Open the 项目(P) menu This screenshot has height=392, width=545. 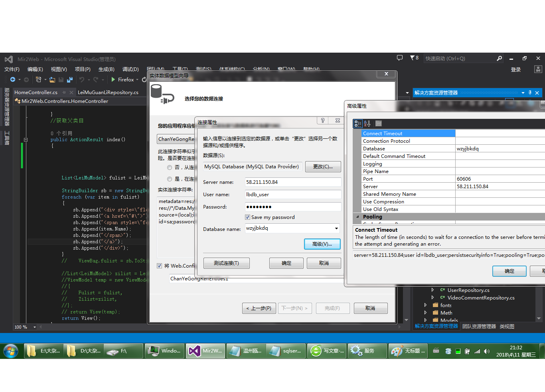tap(83, 69)
